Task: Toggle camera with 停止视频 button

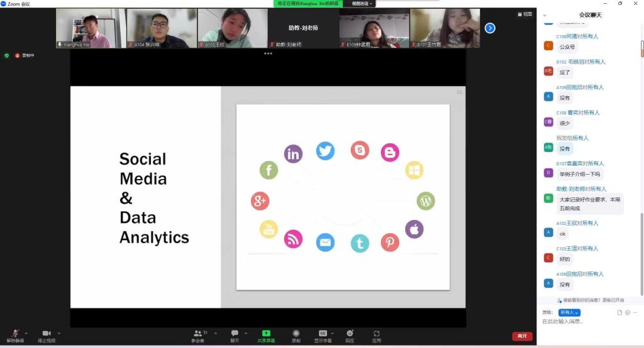Action: (x=46, y=333)
